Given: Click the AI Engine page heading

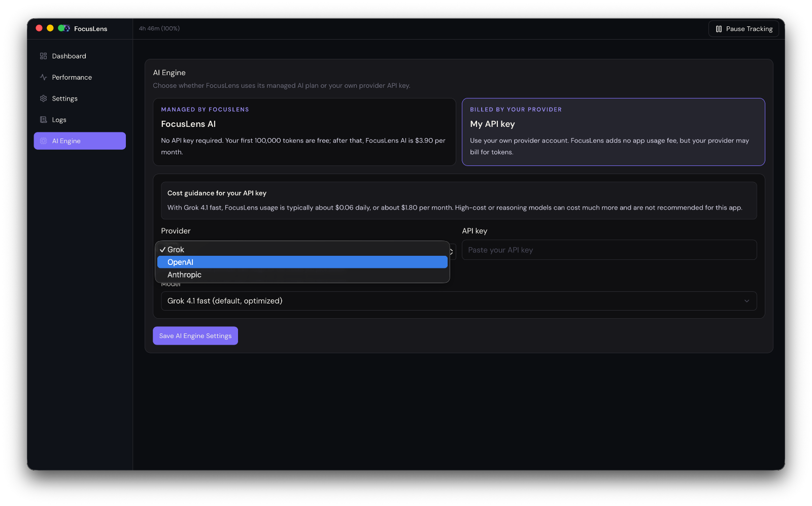Looking at the screenshot, I should coord(170,73).
